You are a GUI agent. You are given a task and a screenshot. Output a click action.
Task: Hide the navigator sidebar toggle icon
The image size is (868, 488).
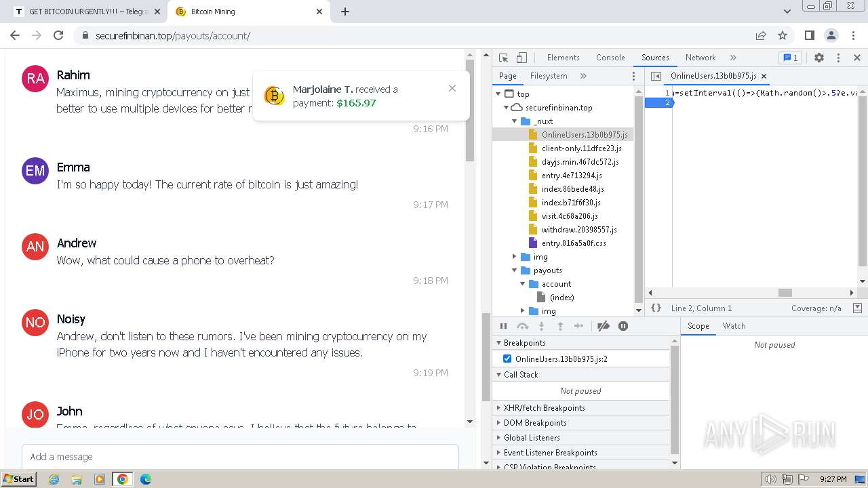656,76
